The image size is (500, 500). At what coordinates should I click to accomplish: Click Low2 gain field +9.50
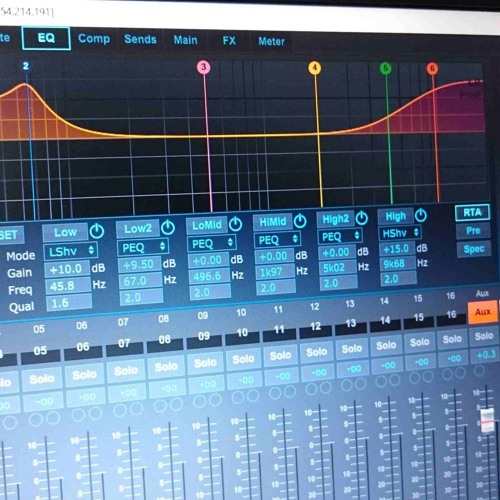[x=139, y=264]
